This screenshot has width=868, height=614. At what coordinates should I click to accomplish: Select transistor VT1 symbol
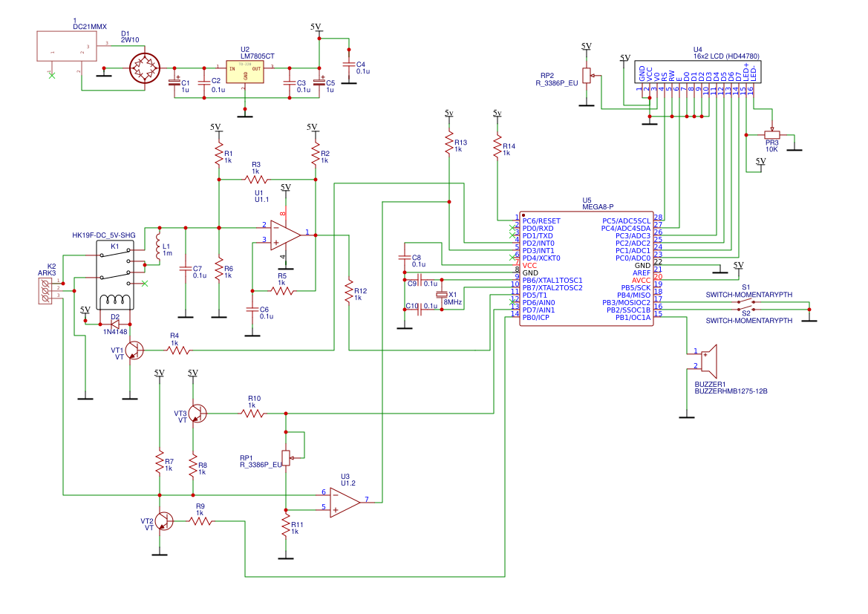134,350
